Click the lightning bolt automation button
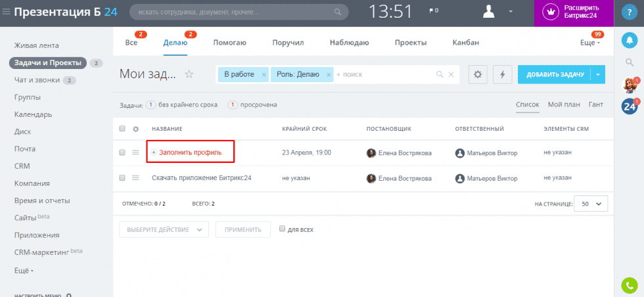The width and height of the screenshot is (644, 297). (x=503, y=75)
